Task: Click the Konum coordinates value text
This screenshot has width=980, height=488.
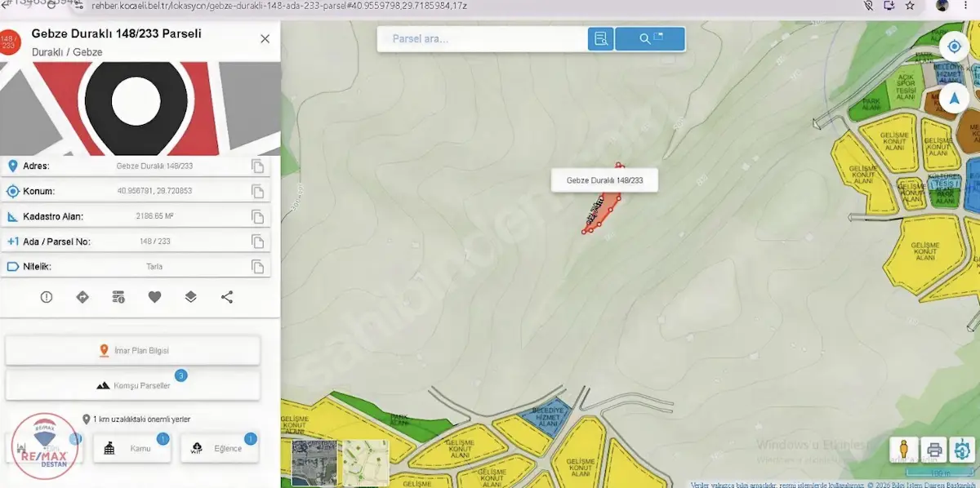Action: [155, 192]
